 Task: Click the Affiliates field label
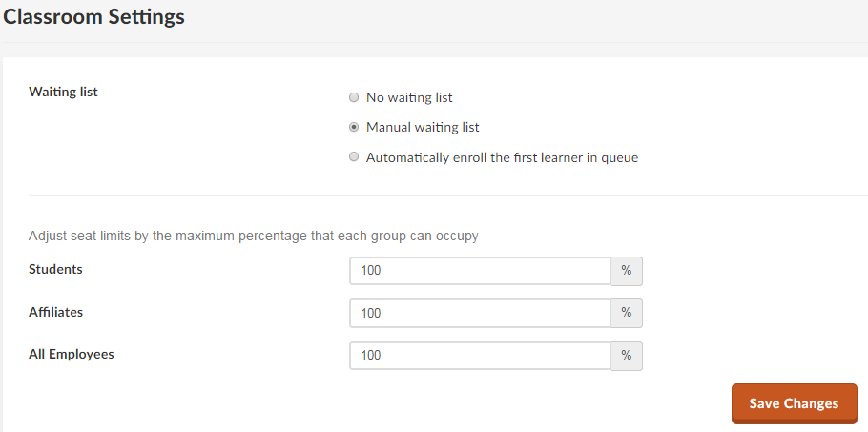pos(56,312)
